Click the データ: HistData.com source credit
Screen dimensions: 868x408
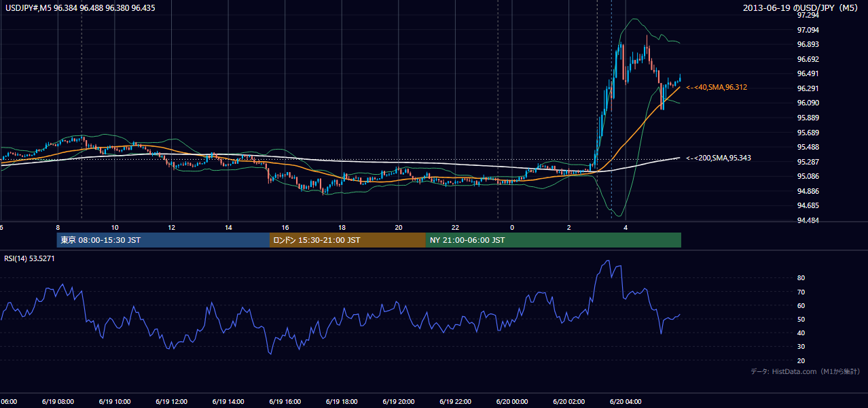(806, 371)
